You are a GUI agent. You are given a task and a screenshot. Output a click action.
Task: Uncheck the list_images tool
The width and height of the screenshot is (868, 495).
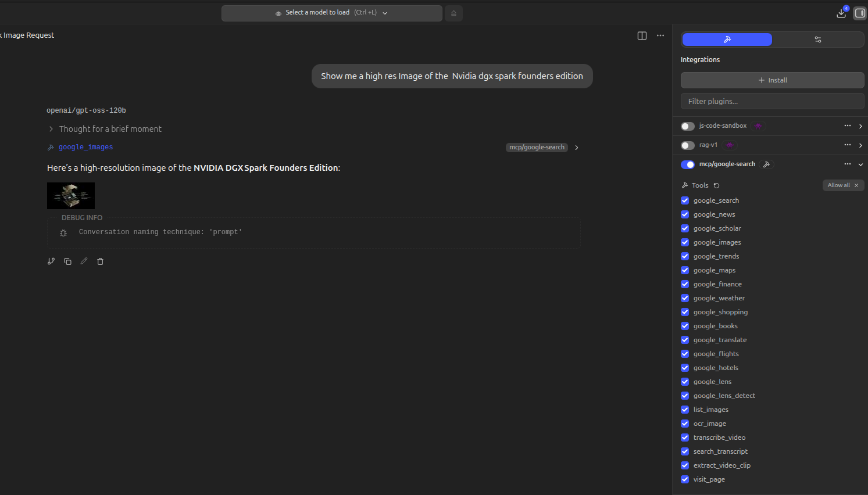point(685,410)
